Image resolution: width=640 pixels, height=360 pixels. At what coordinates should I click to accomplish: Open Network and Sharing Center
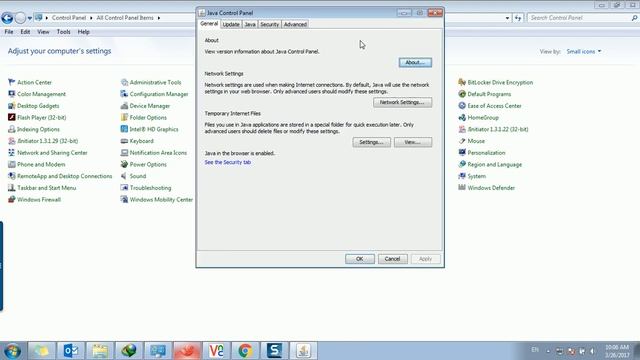47,153
